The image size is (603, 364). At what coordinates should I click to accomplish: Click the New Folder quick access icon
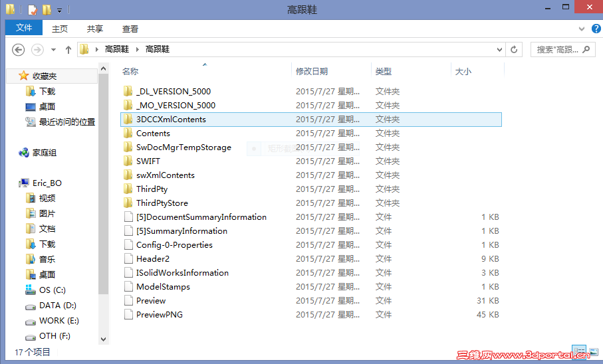tap(47, 9)
